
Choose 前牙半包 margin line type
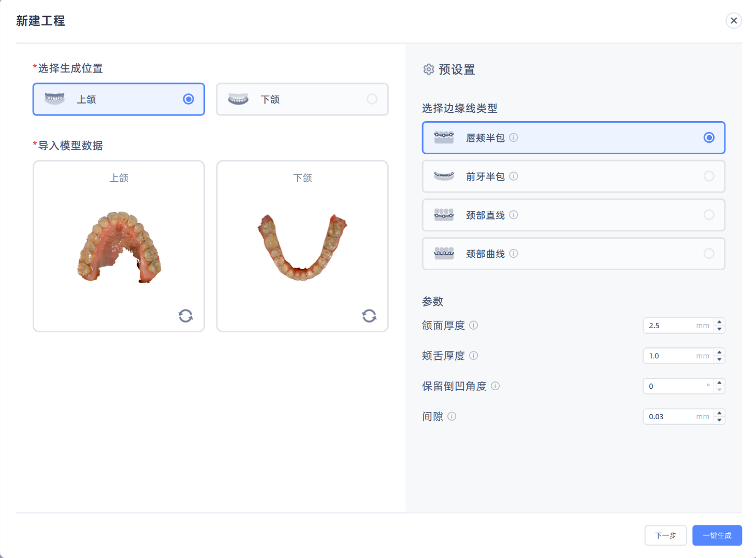click(x=574, y=176)
